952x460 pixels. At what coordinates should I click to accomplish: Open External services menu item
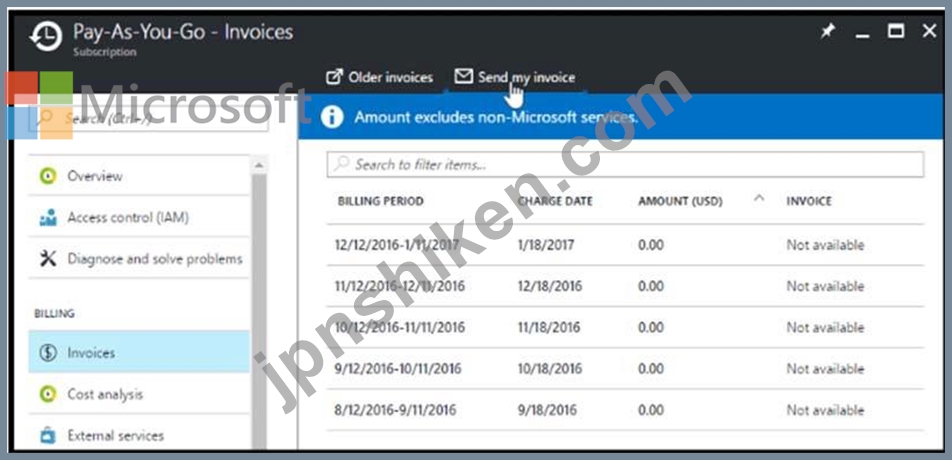(138, 435)
